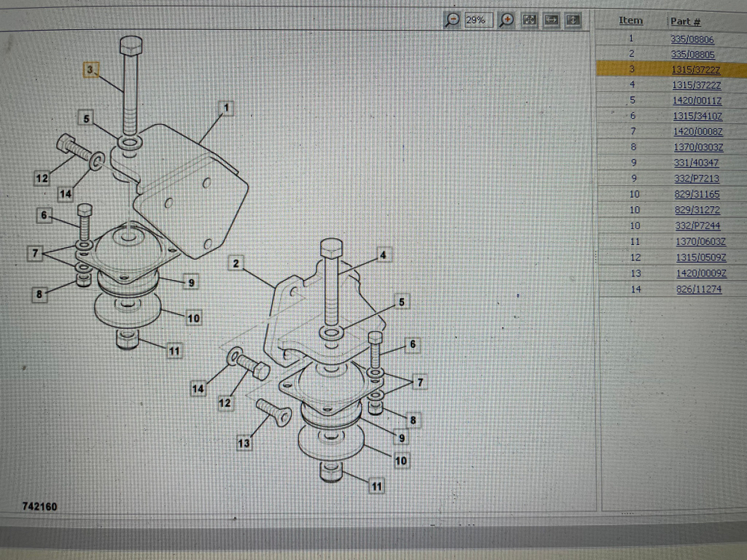Open part number 1420/0011Z link
This screenshot has height=560, width=747.
(696, 100)
